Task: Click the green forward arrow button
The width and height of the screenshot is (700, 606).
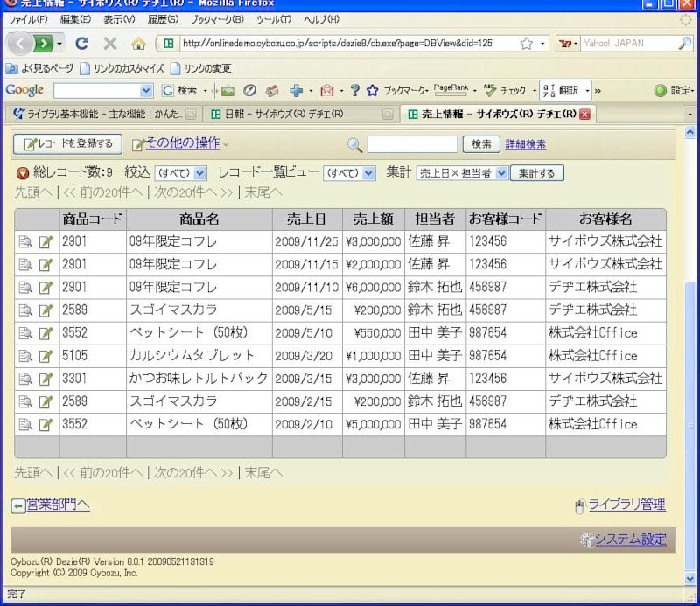Action: pyautogui.click(x=44, y=44)
